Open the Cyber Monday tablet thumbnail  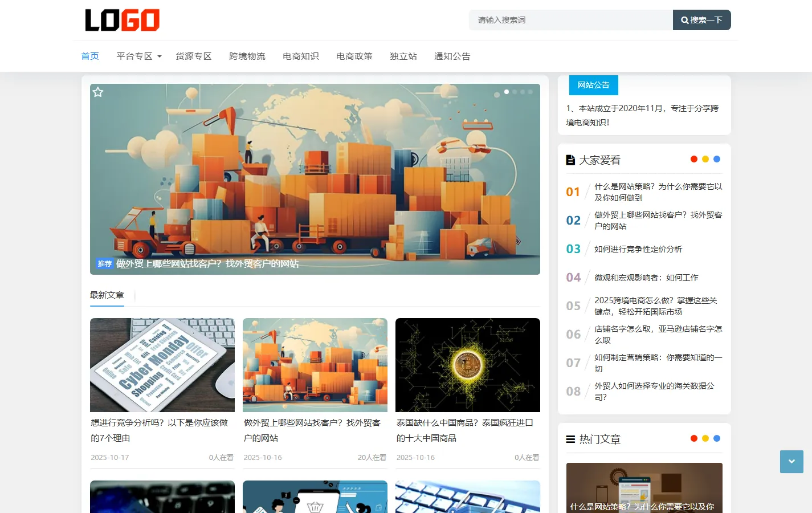click(x=162, y=365)
